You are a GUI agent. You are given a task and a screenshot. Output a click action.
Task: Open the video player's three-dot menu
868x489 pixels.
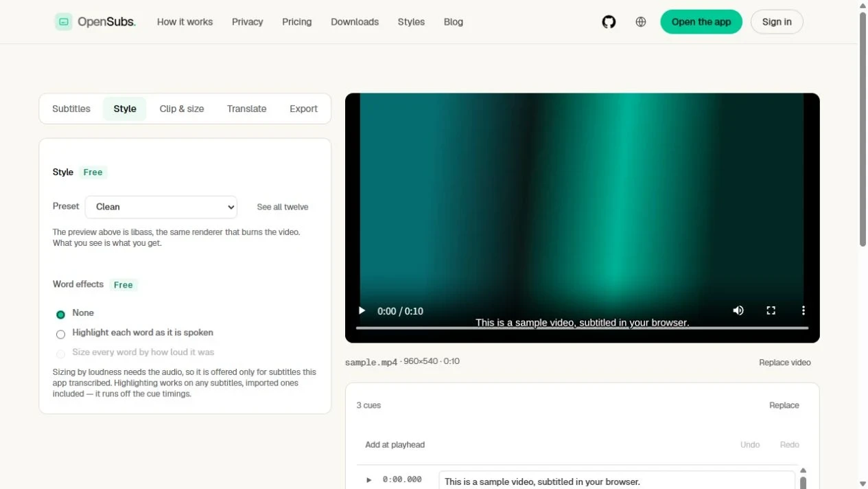click(x=803, y=310)
